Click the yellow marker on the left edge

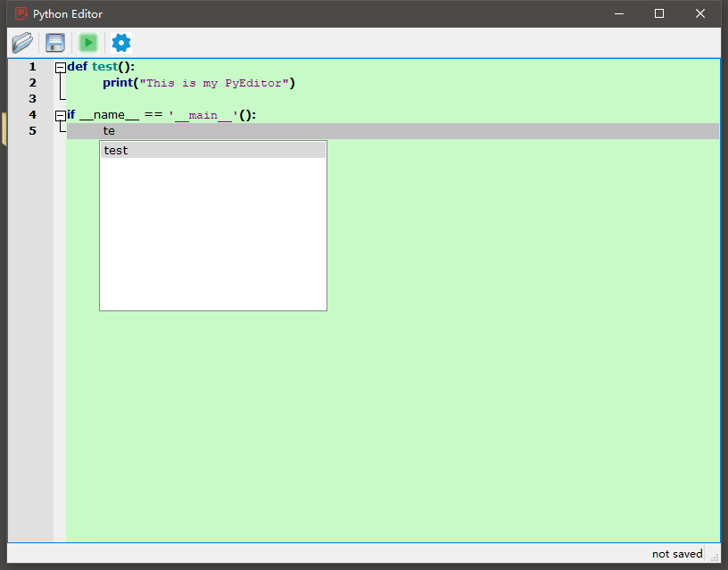pyautogui.click(x=4, y=130)
